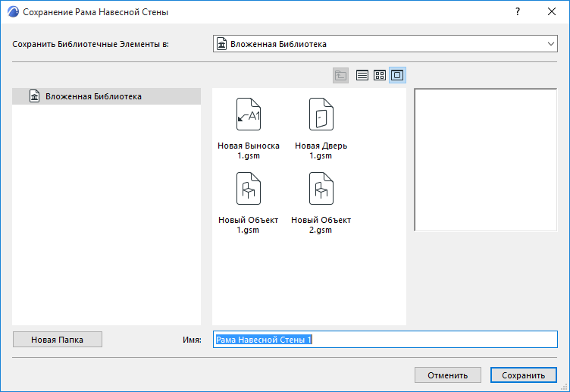This screenshot has height=392, width=570.
Task: Click the help question mark button
Action: pyautogui.click(x=518, y=11)
